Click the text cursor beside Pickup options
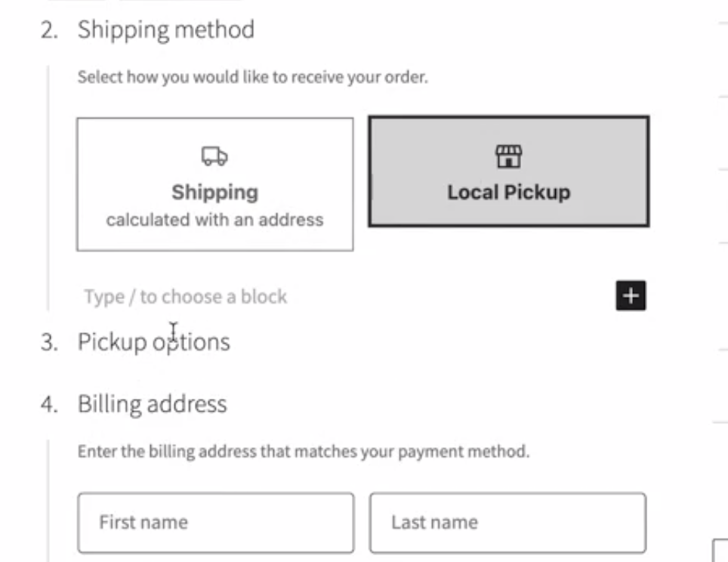 (174, 331)
